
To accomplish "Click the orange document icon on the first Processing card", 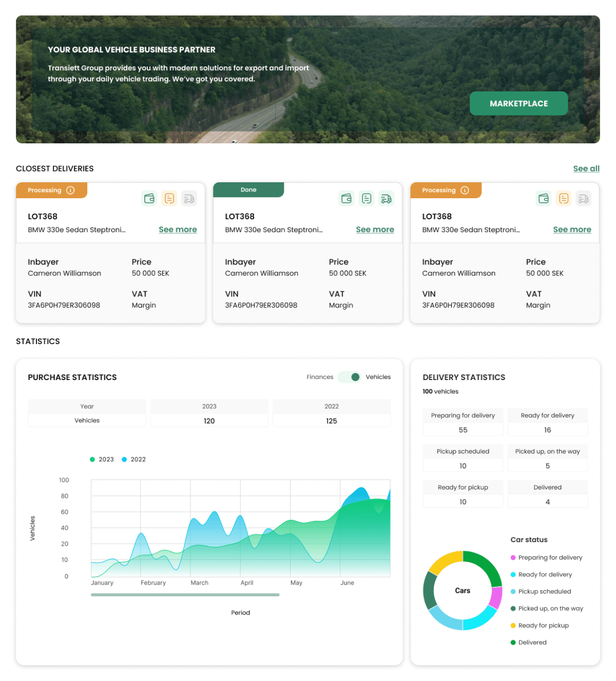I will (169, 198).
